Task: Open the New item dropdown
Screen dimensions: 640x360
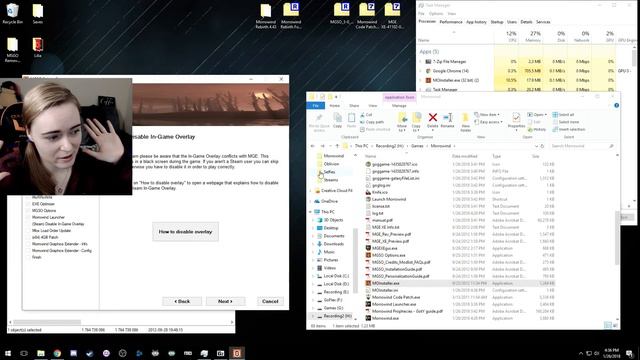Action: [x=487, y=115]
